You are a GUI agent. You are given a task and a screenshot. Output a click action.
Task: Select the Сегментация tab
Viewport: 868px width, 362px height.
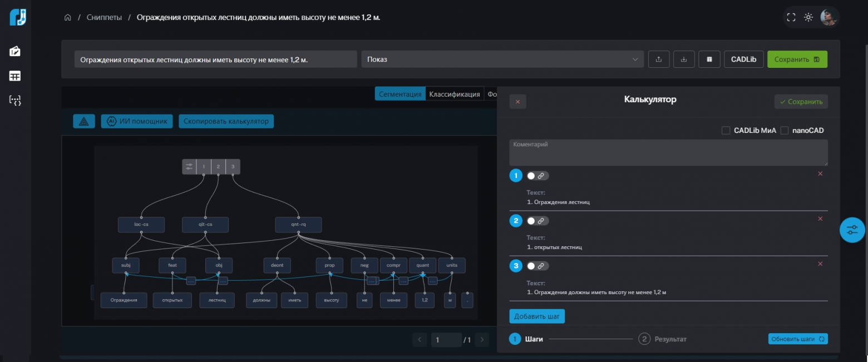click(x=400, y=94)
